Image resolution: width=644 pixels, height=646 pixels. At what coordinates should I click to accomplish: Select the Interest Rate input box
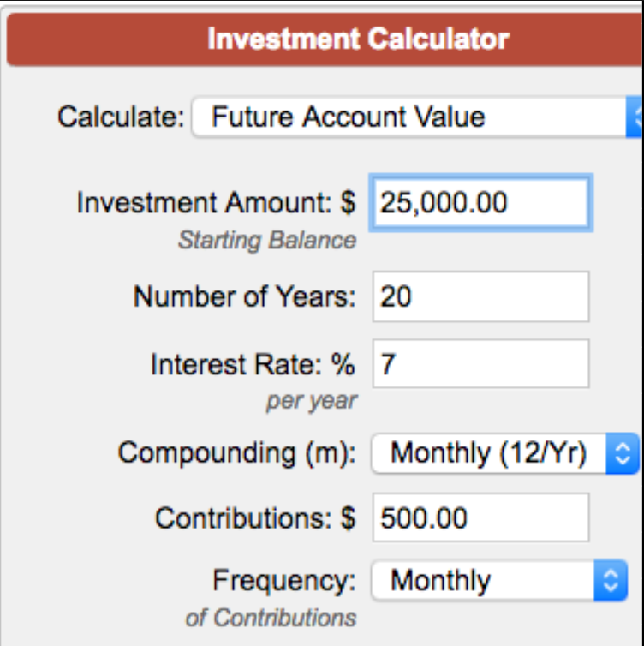[x=480, y=365]
